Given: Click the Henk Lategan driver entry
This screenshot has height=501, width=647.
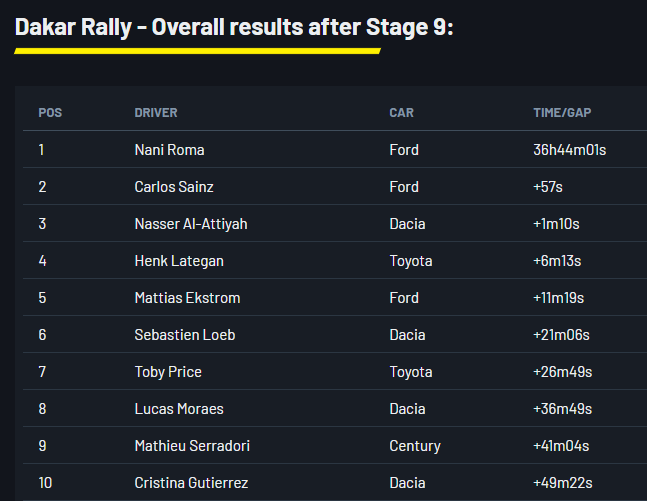Looking at the screenshot, I should 179,261.
